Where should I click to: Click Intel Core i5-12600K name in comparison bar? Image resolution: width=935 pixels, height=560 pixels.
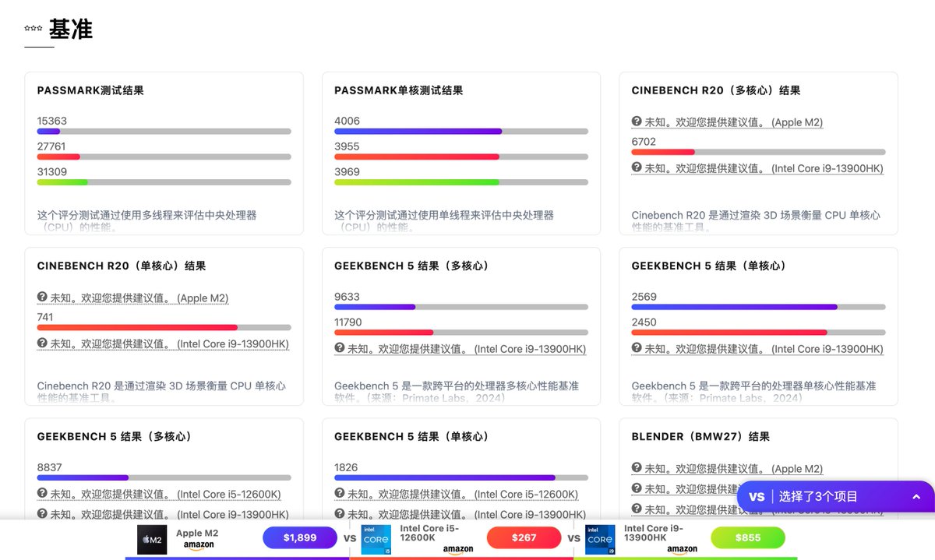click(x=429, y=533)
